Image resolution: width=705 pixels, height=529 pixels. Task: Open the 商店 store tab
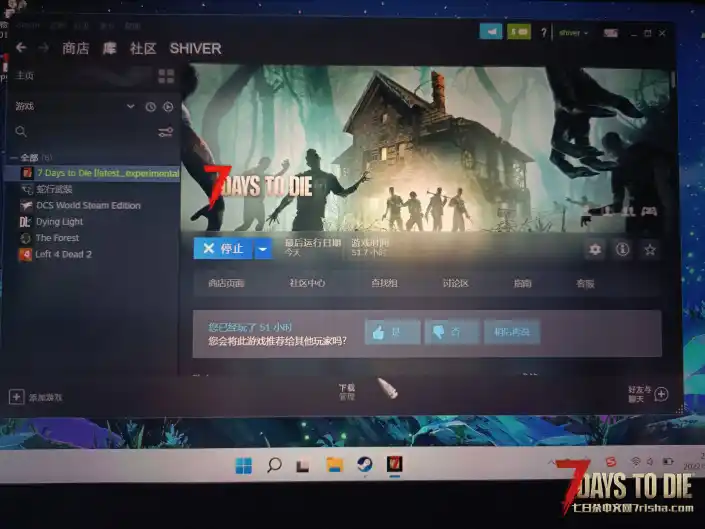(76, 48)
